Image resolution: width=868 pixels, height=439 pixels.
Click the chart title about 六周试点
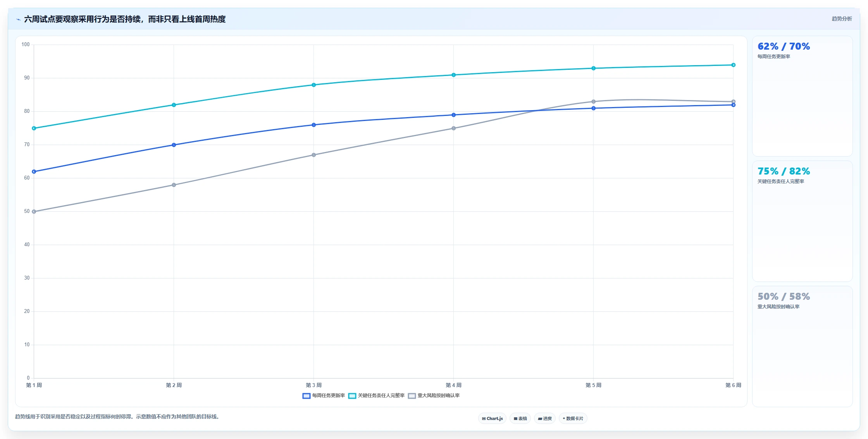pos(125,19)
